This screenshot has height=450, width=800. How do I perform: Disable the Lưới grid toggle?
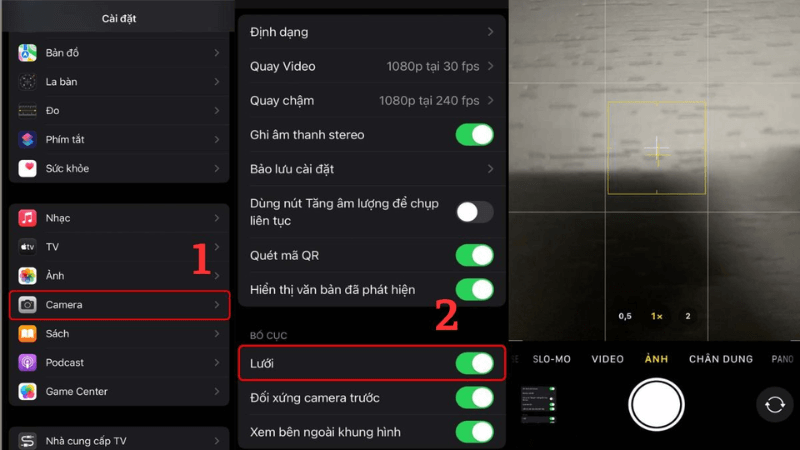(x=474, y=364)
